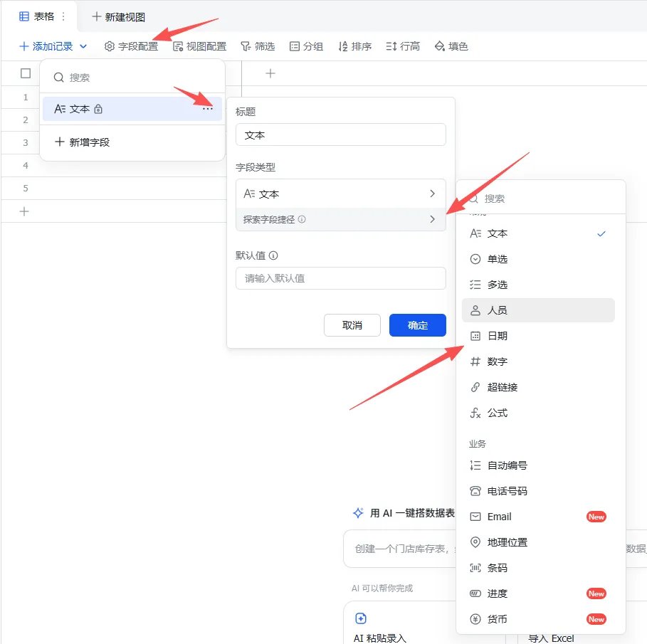Open the 筛选 filter tool
647x644 pixels.
coord(258,46)
